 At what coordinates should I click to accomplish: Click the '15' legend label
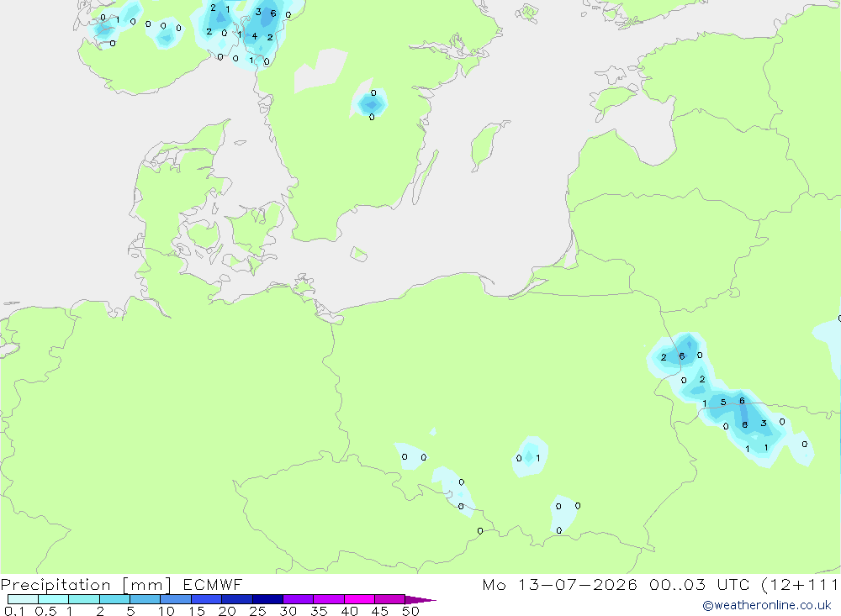(196, 611)
